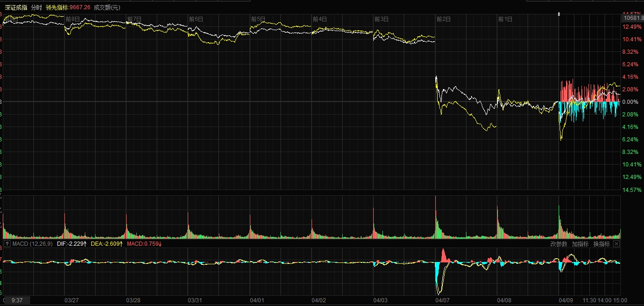
Task: Click the 领先指标 leading indicator label
Action: pos(57,7)
